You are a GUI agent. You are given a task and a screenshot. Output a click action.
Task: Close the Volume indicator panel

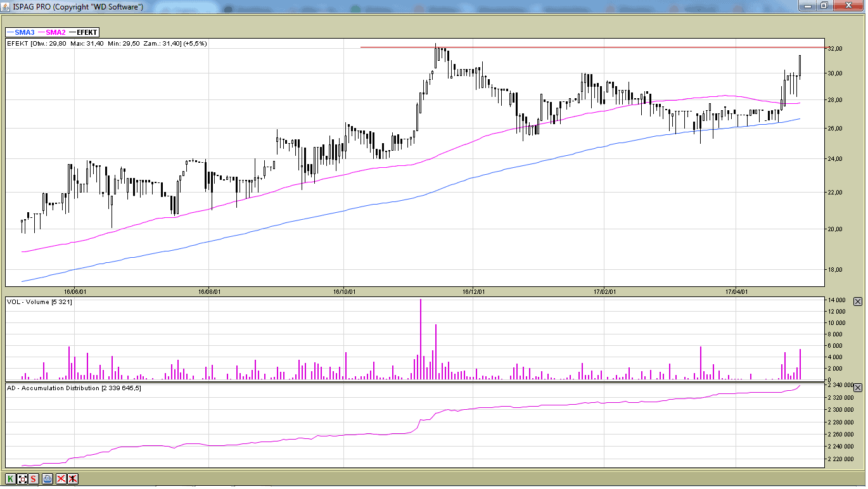858,302
